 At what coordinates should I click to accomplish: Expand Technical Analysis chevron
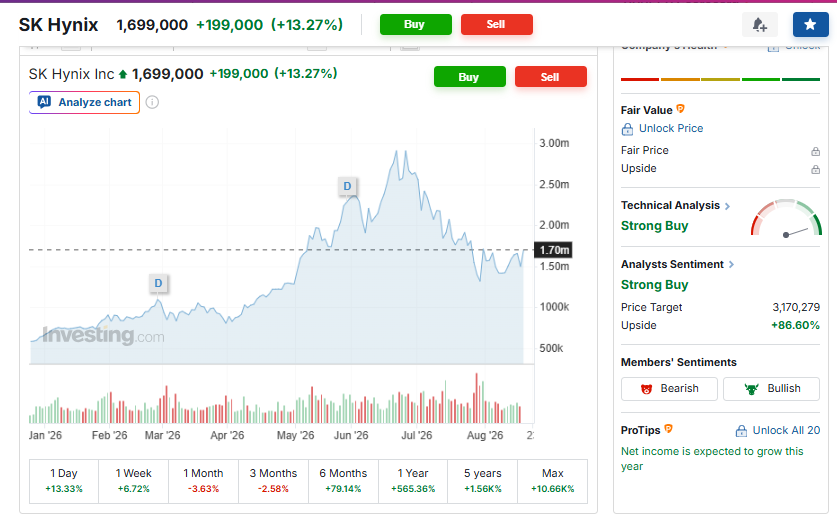tap(727, 206)
